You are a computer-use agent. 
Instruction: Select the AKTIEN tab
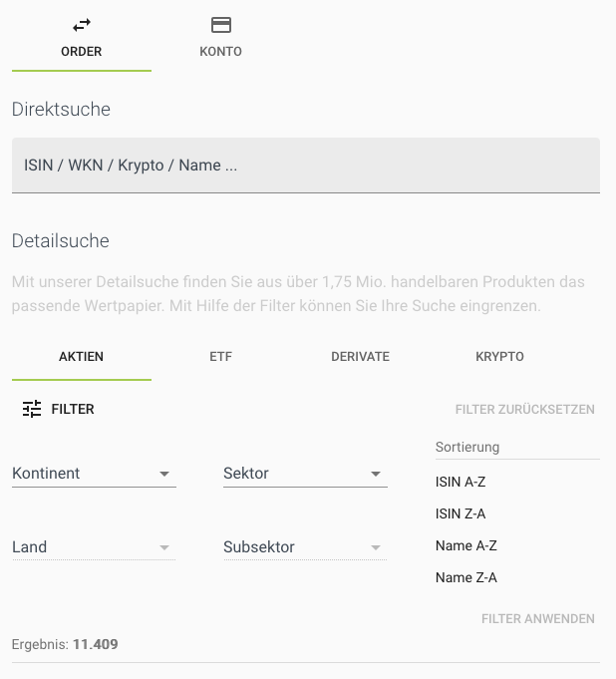pos(82,356)
